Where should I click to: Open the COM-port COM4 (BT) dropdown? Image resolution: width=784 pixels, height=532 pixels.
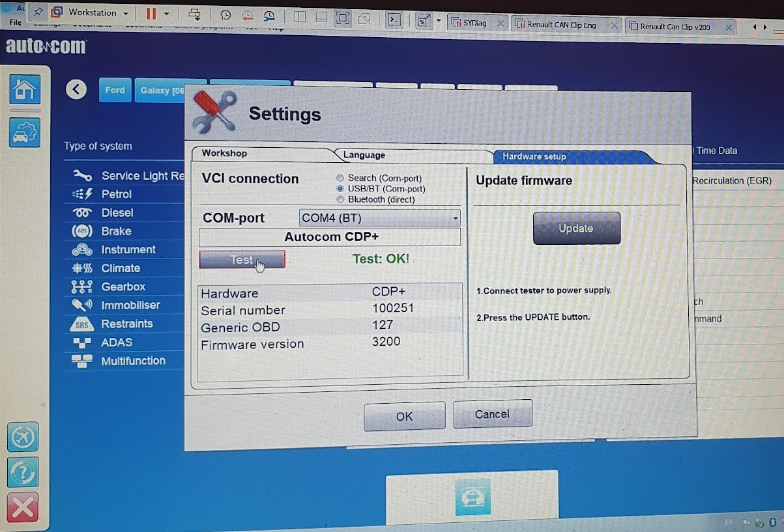coord(379,218)
